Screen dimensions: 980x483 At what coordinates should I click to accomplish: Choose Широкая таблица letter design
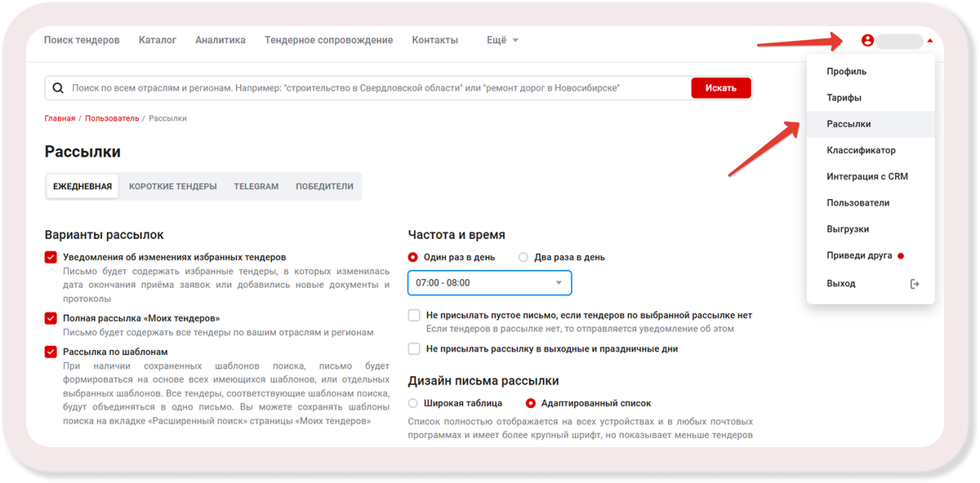[x=412, y=403]
